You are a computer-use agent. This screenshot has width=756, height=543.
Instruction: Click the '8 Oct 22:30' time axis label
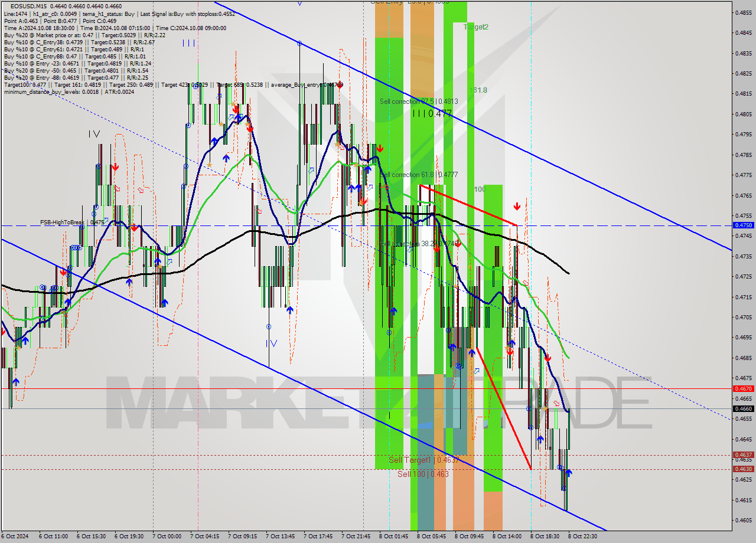pyautogui.click(x=582, y=537)
